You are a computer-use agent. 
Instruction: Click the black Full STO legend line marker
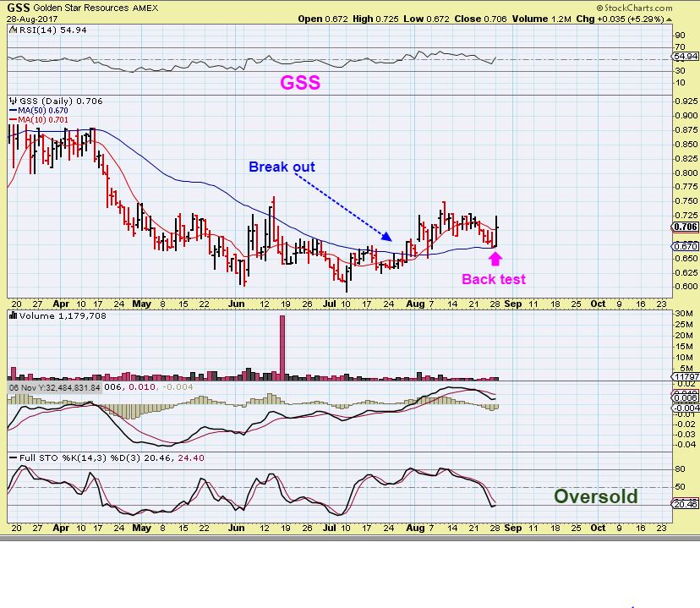(x=14, y=458)
